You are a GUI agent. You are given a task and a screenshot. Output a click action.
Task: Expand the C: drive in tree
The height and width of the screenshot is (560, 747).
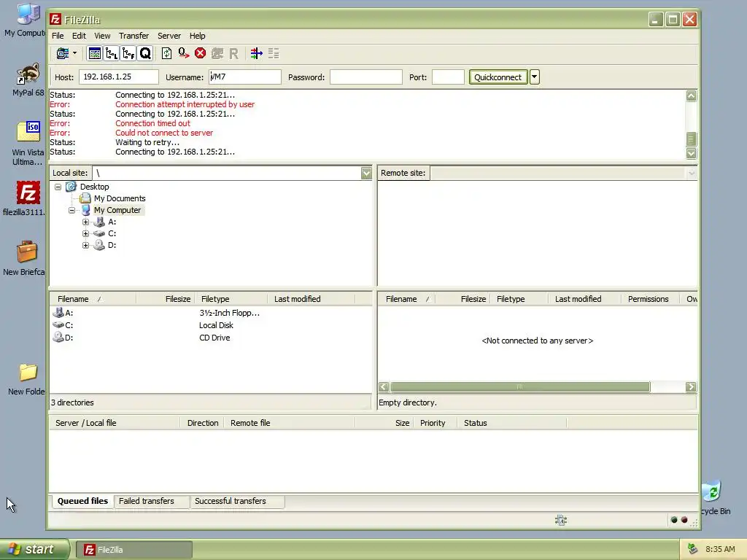pos(86,233)
